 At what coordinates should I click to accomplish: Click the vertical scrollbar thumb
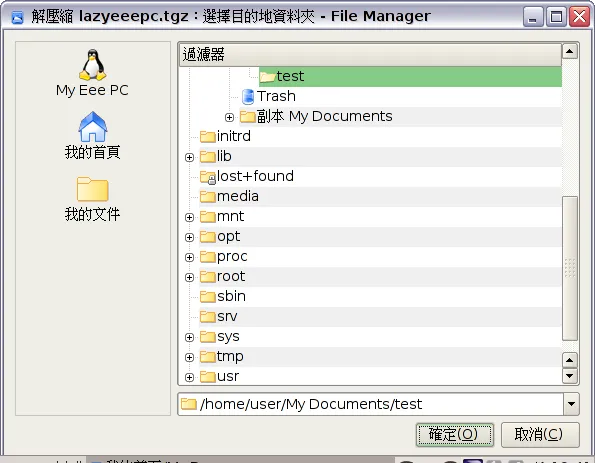(x=570, y=268)
